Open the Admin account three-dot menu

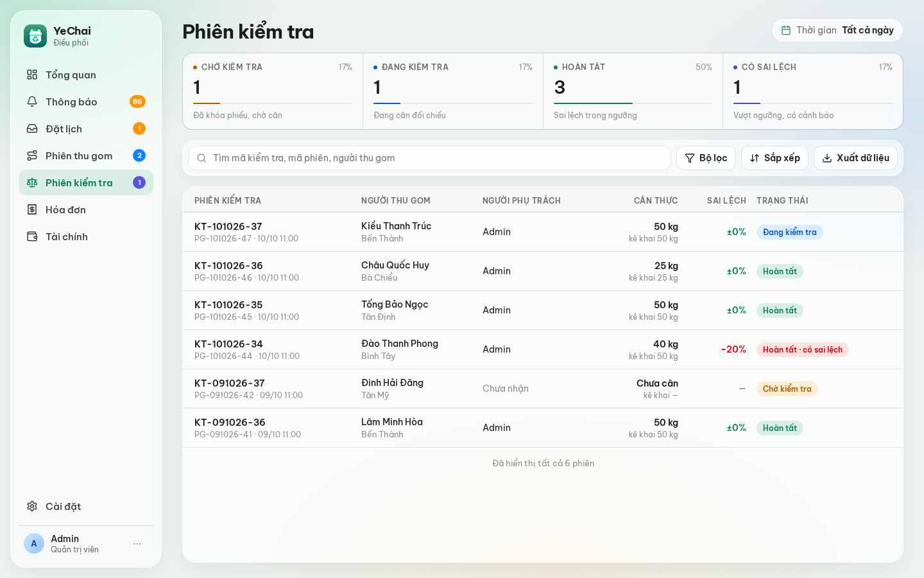(x=137, y=544)
